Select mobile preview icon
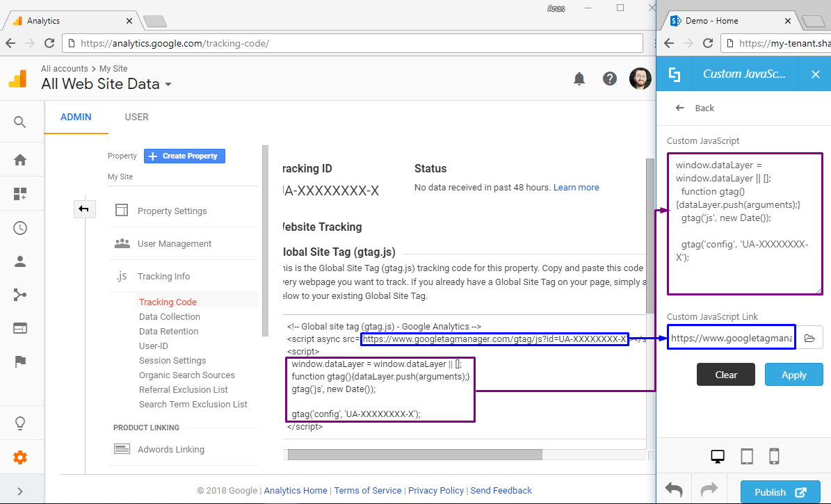831x504 pixels. point(774,456)
